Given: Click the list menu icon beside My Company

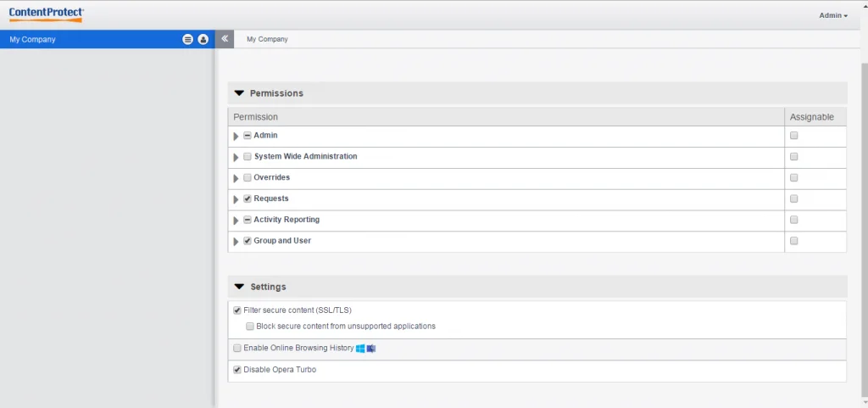Looking at the screenshot, I should coord(188,39).
